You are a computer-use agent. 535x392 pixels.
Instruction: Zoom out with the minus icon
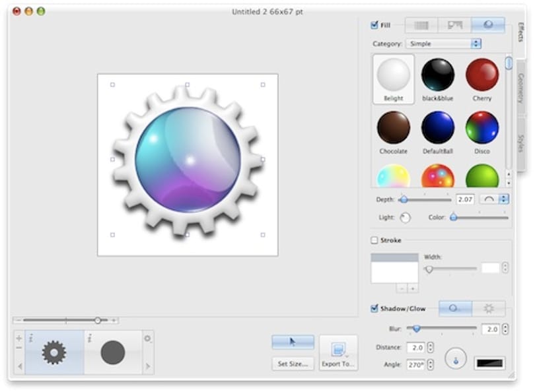18,320
